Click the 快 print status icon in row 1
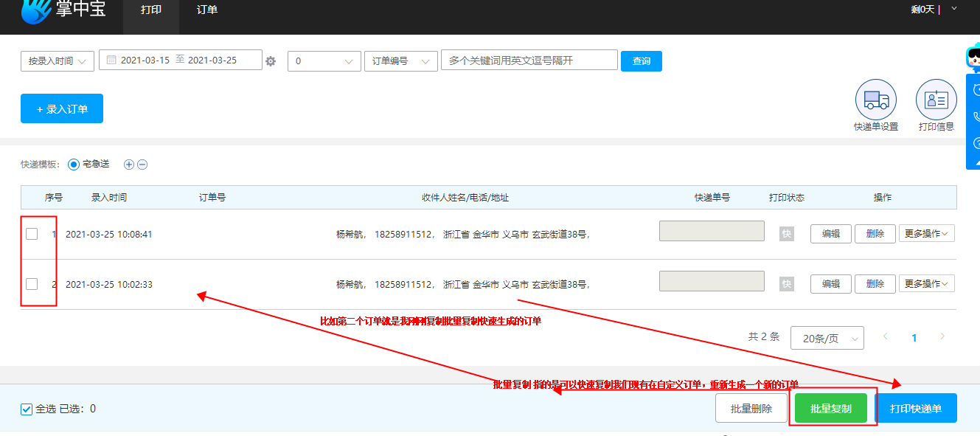 (787, 234)
